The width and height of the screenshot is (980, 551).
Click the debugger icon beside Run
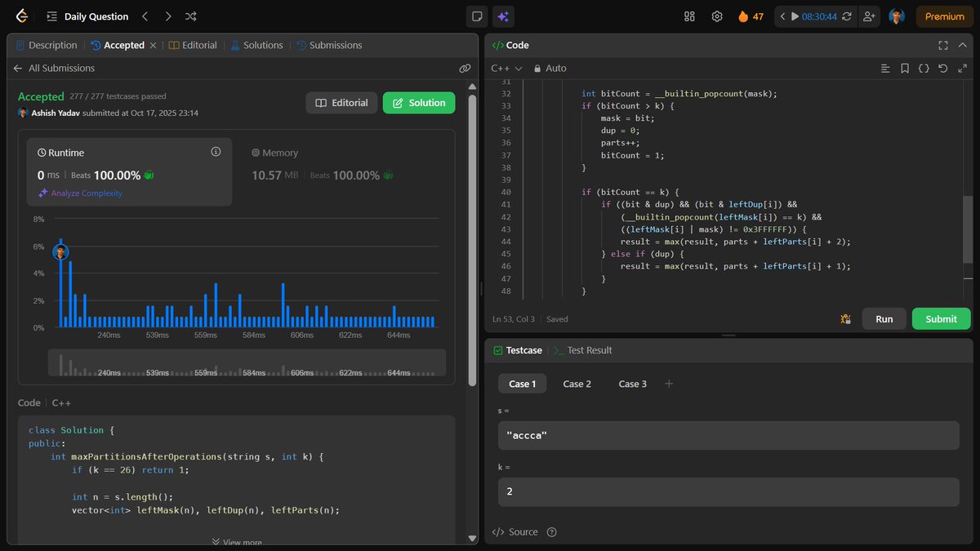[x=845, y=319]
